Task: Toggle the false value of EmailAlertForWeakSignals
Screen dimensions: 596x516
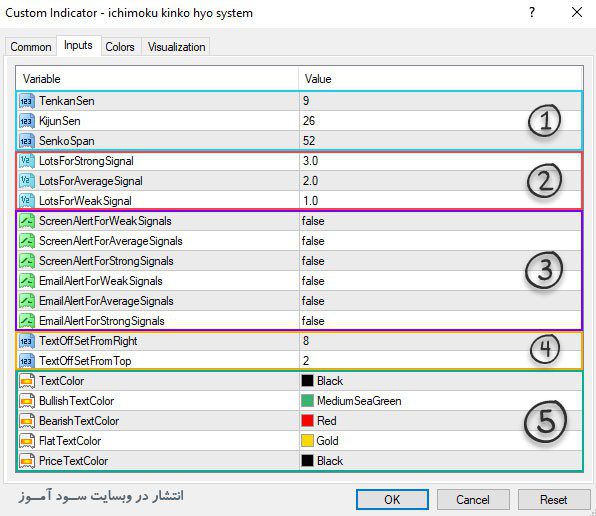Action: tap(313, 281)
